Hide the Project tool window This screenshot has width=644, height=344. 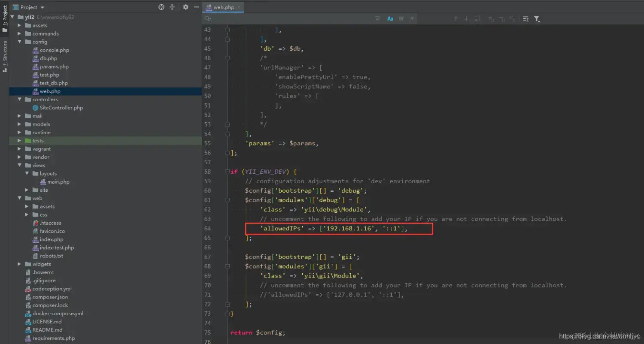point(196,7)
